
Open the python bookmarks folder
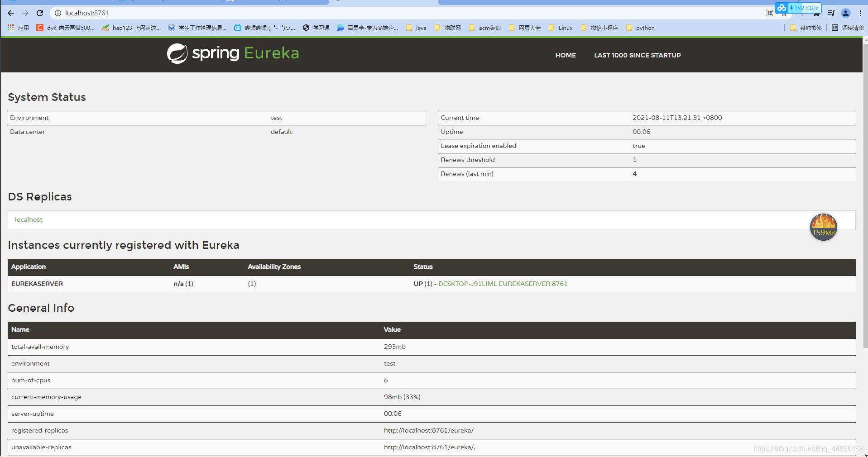640,28
